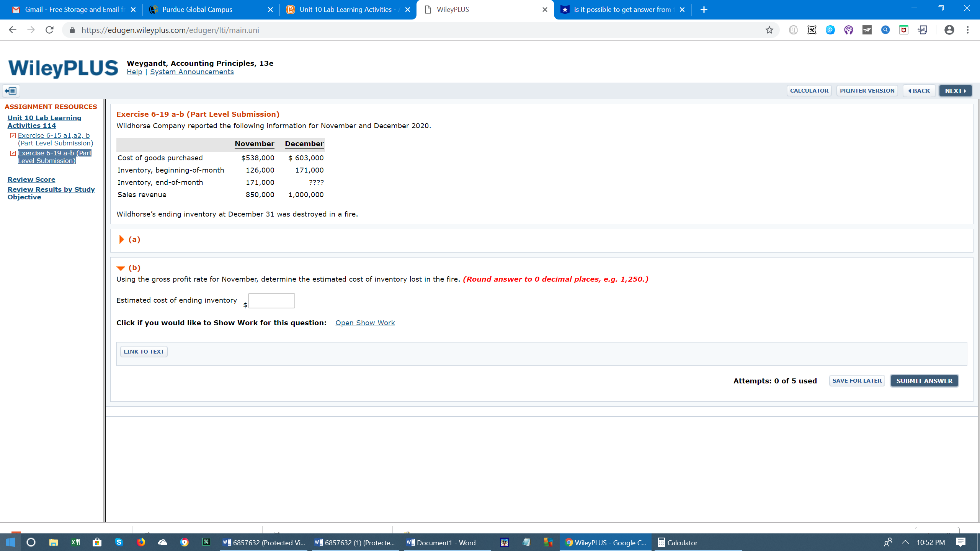The height and width of the screenshot is (551, 980).
Task: Click Exercise 6-19 checkbox marker in sidebar
Action: click(13, 153)
